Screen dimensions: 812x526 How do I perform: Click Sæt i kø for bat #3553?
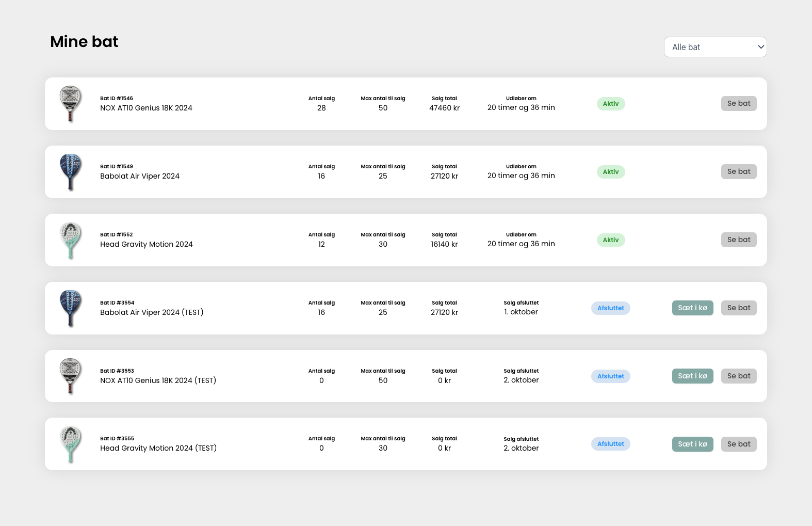pyautogui.click(x=692, y=376)
